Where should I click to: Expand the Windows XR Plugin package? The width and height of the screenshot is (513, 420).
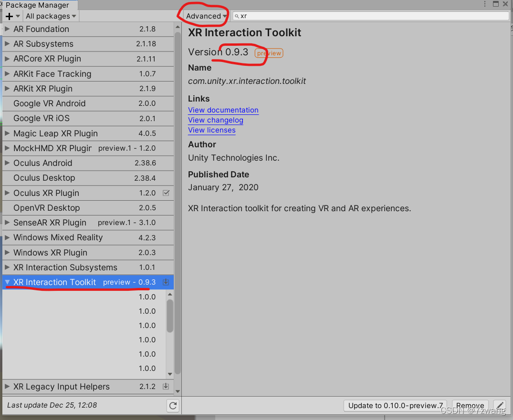pyautogui.click(x=7, y=252)
